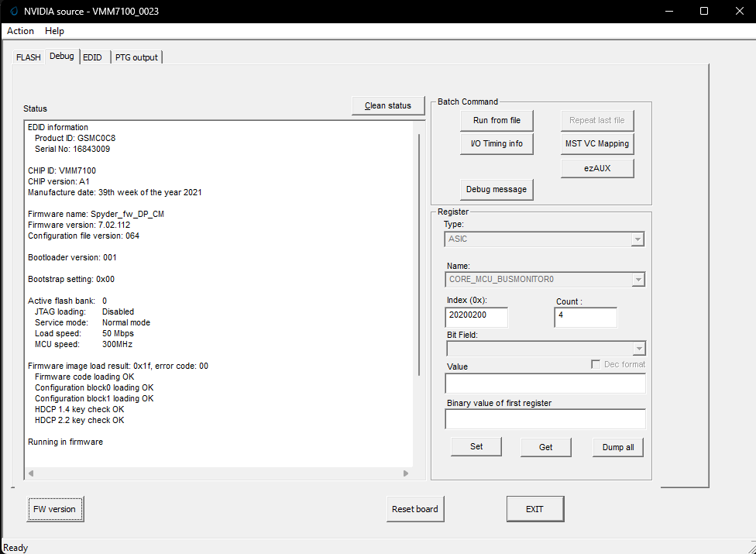Expand the Bit Field dropdown
This screenshot has height=554, width=756.
click(638, 349)
